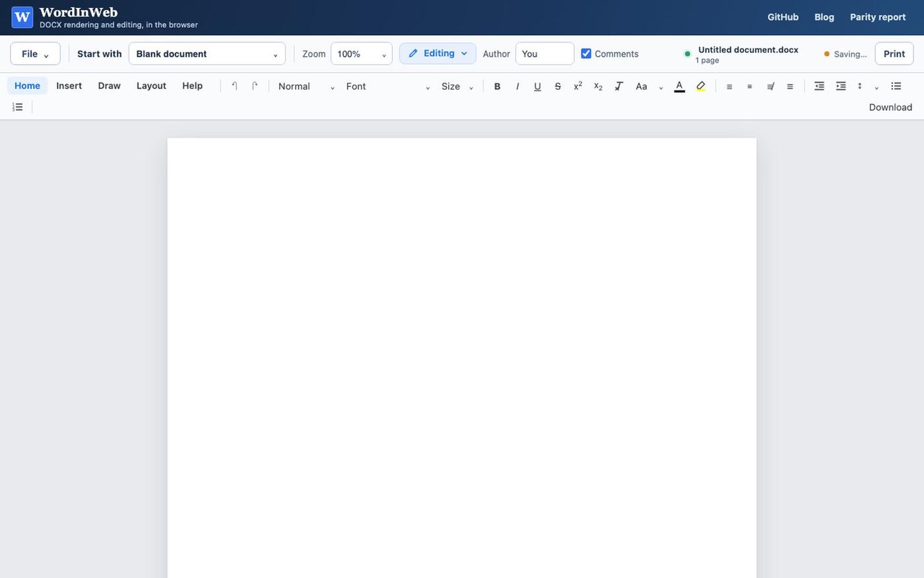Open the GitHub link

(x=783, y=17)
